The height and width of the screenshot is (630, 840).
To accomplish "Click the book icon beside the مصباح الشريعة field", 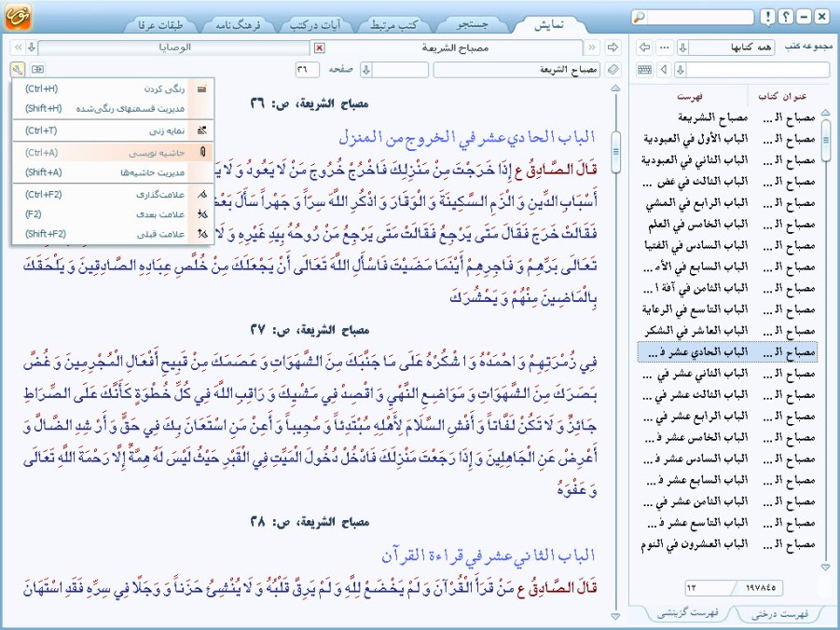I will pyautogui.click(x=613, y=70).
